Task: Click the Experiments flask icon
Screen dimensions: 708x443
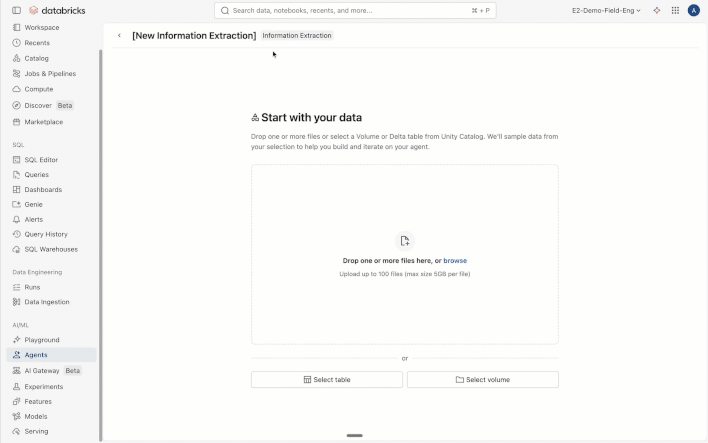Action: pyautogui.click(x=17, y=387)
